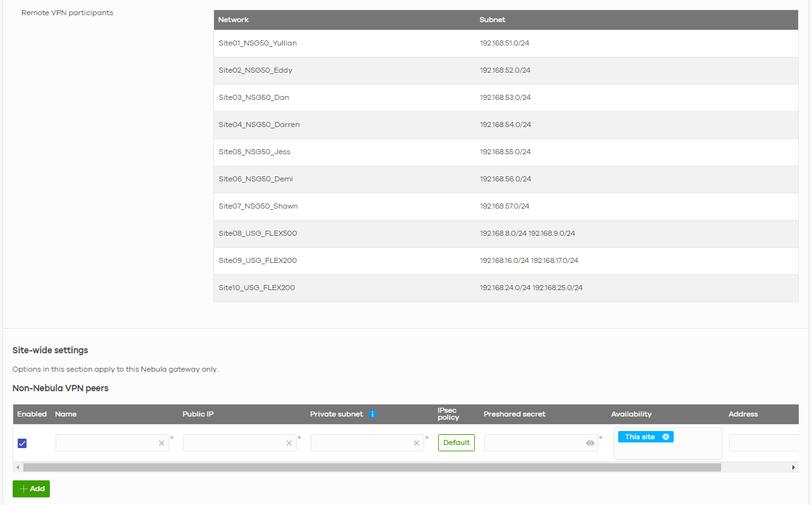
Task: Focus the Address input field
Action: coord(764,442)
